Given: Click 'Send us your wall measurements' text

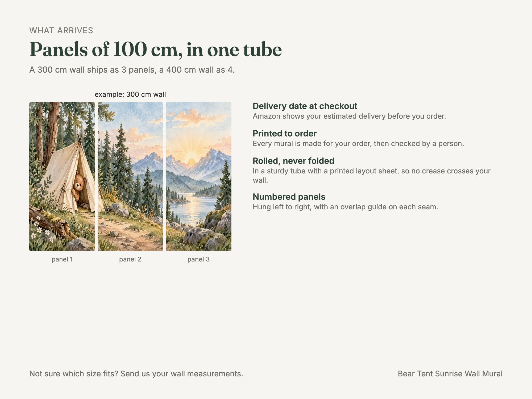Looking at the screenshot, I should tap(182, 374).
